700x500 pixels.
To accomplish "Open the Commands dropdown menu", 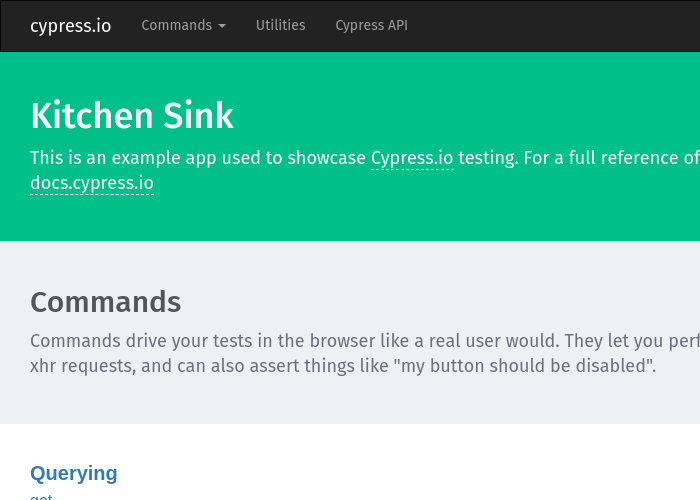I will pos(183,25).
